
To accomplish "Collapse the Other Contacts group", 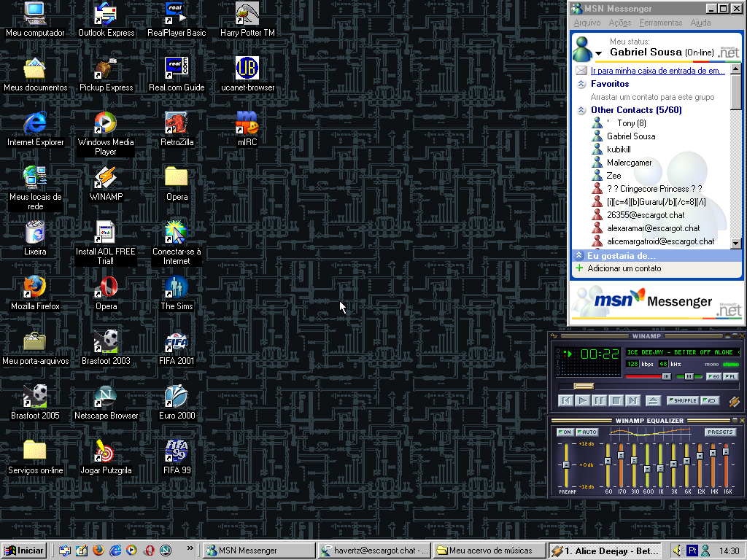I will pos(581,111).
